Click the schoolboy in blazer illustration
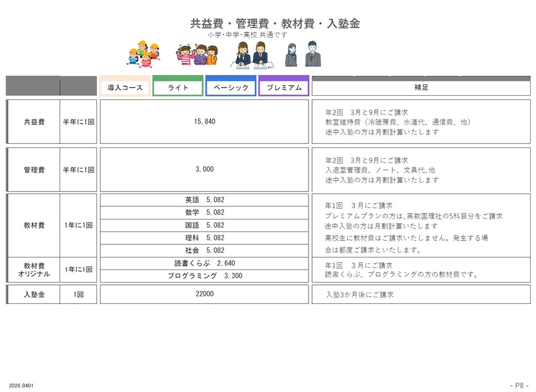The height and width of the screenshot is (392, 536). point(313,54)
